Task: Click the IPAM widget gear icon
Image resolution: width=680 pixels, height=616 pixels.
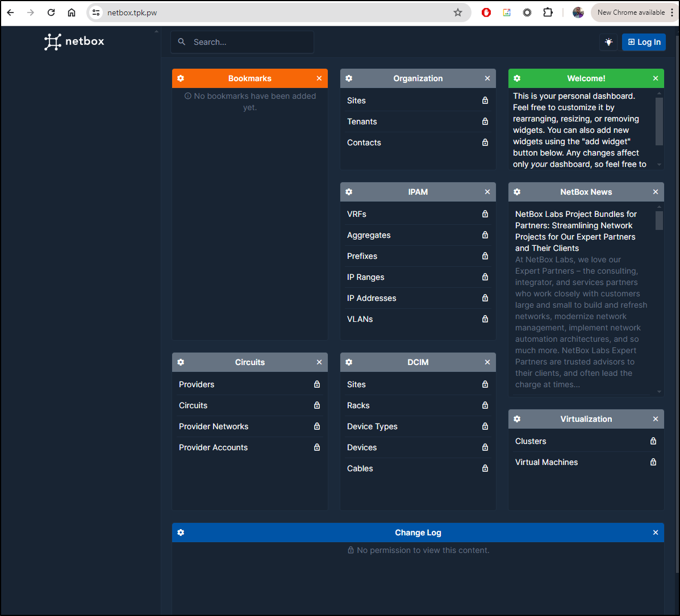Action: (349, 192)
